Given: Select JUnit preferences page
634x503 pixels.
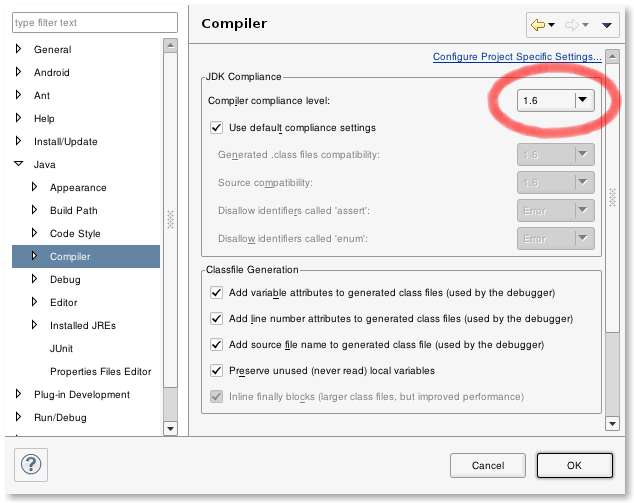Looking at the screenshot, I should coord(62,349).
